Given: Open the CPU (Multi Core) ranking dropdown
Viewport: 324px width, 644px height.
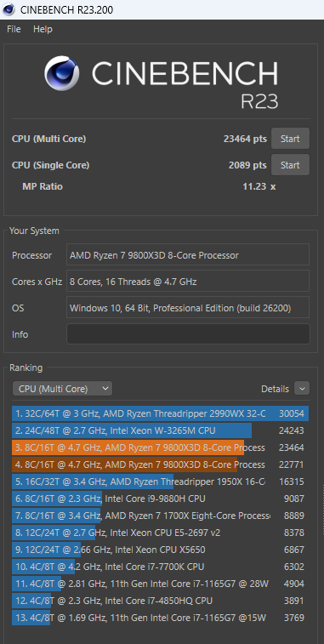Looking at the screenshot, I should click(x=62, y=389).
